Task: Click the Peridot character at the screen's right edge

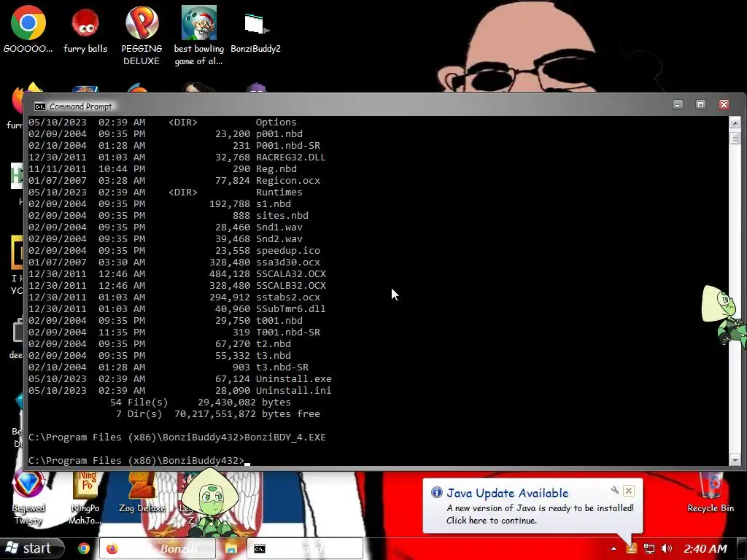Action: coord(724,315)
